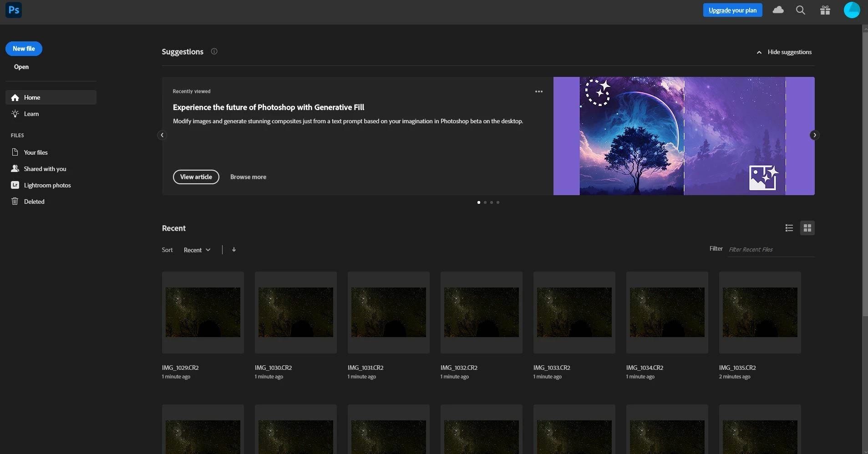The width and height of the screenshot is (868, 454).
Task: Open Your files in the sidebar
Action: click(51, 152)
